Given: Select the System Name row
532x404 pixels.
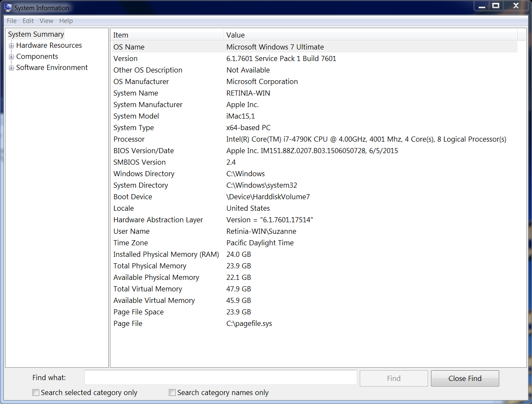Looking at the screenshot, I should point(315,93).
